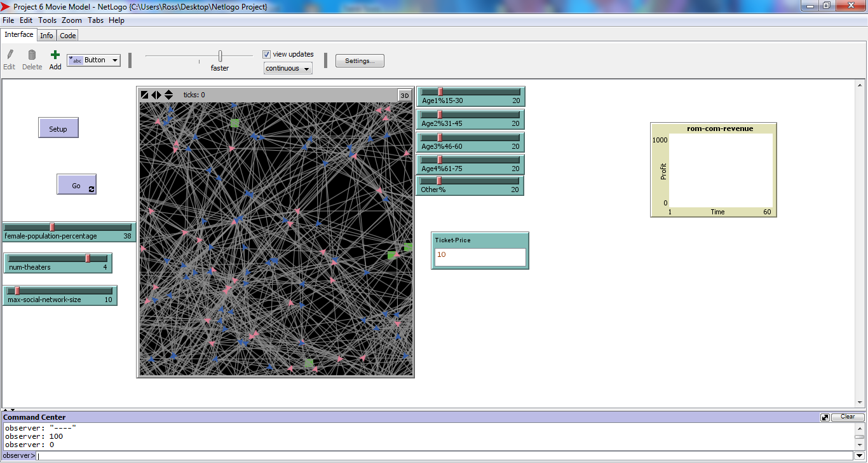Click the Delete trash can icon
Viewport: 868px width, 463px height.
tap(32, 55)
